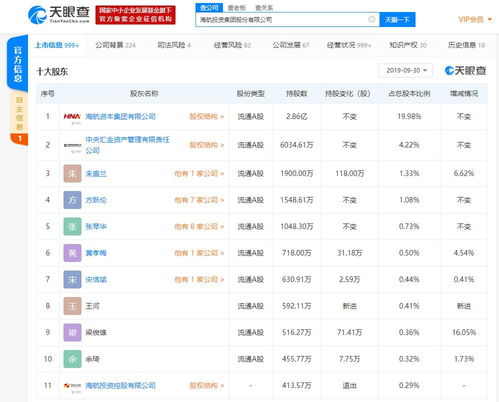Open the red 国家中小企业发展基金旗下 banner
Screen dimensions: 499x402
click(x=135, y=15)
